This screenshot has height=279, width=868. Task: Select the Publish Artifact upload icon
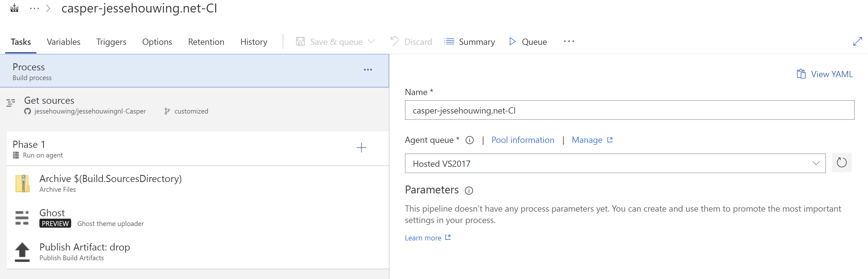pos(22,252)
